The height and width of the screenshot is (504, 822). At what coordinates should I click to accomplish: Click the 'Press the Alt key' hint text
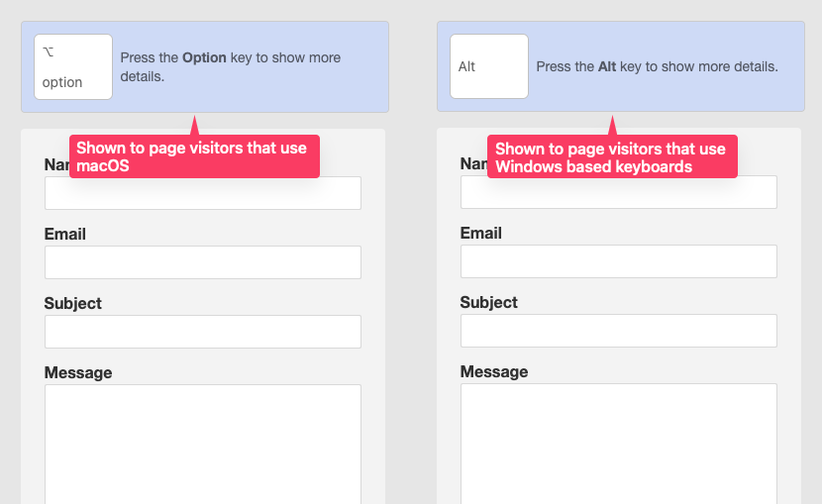[657, 67]
